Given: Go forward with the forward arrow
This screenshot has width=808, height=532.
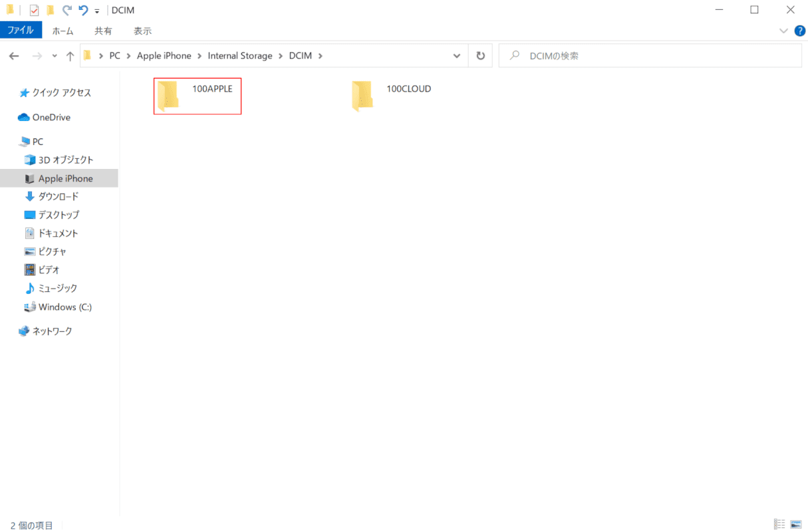Looking at the screenshot, I should pos(37,56).
